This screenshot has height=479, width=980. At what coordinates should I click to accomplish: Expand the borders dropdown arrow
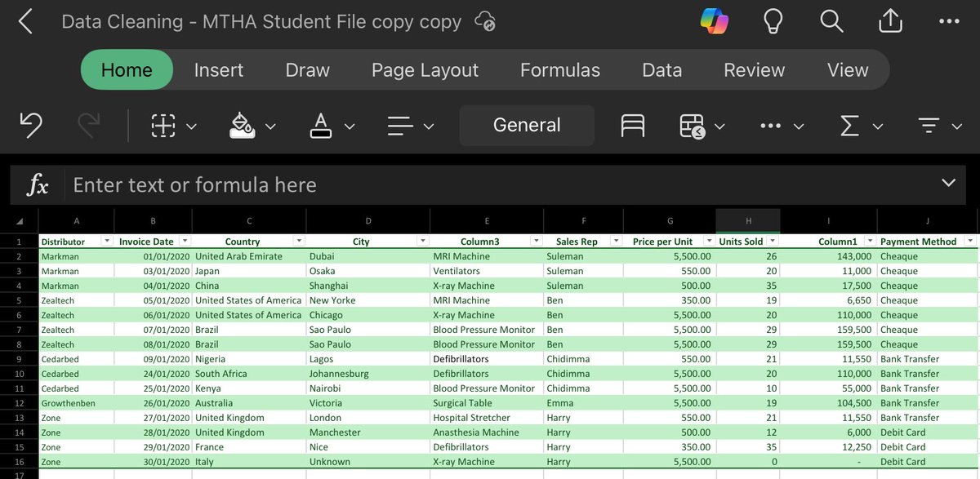click(192, 126)
